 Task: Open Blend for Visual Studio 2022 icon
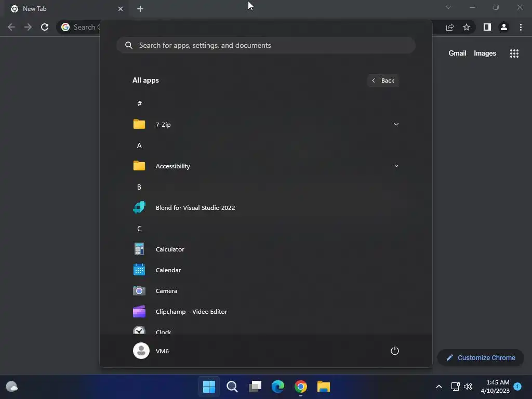[x=139, y=207]
